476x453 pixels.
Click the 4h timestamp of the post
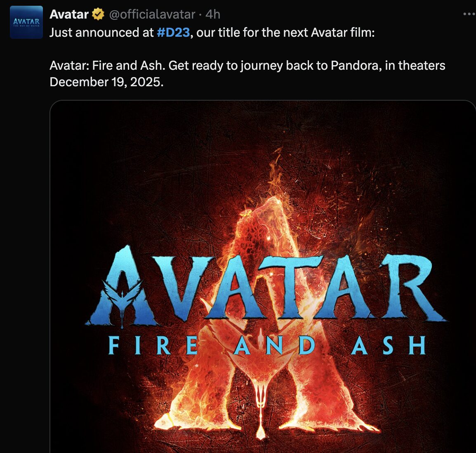[x=213, y=14]
